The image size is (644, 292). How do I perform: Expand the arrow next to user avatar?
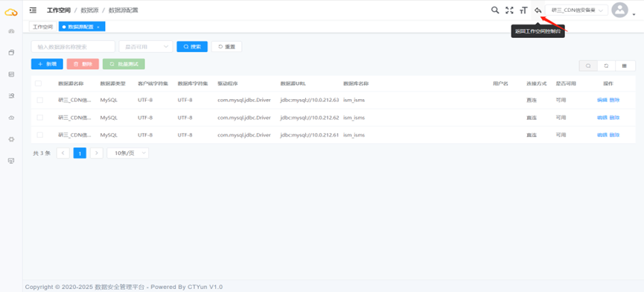click(633, 14)
